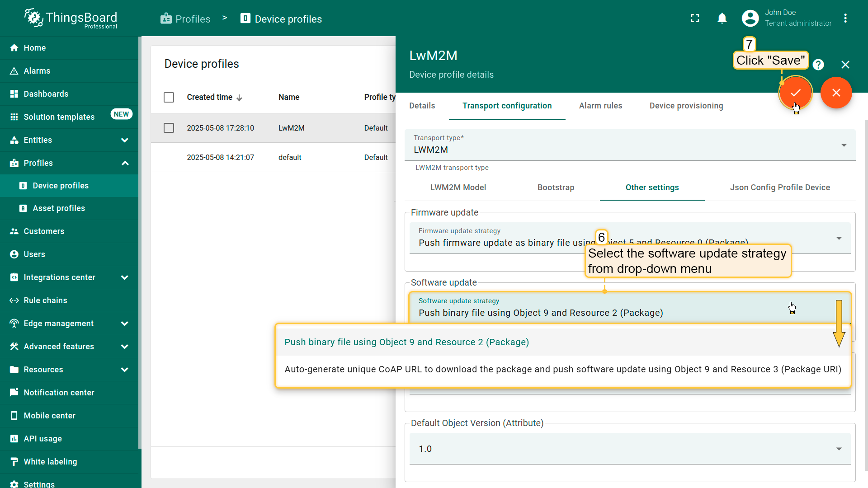Click the Profiles sidebar icon

point(14,163)
